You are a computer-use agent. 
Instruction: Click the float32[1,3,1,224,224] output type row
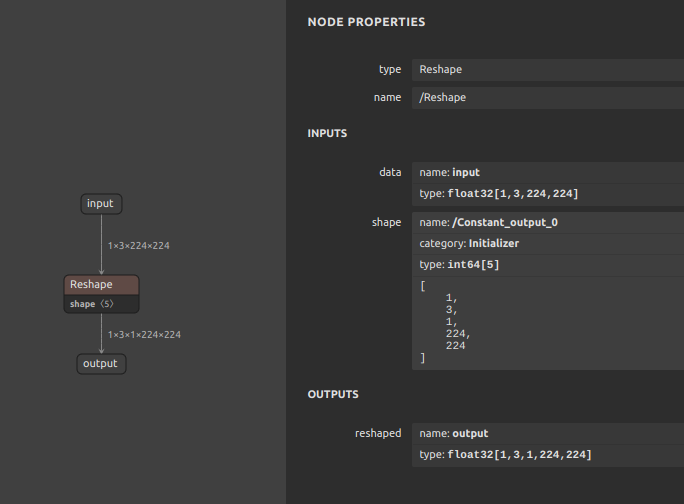tap(548, 455)
